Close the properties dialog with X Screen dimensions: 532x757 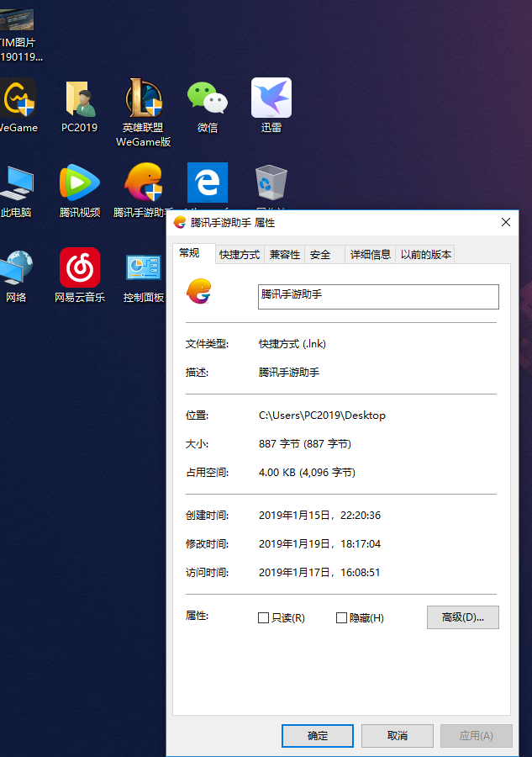[x=506, y=222]
